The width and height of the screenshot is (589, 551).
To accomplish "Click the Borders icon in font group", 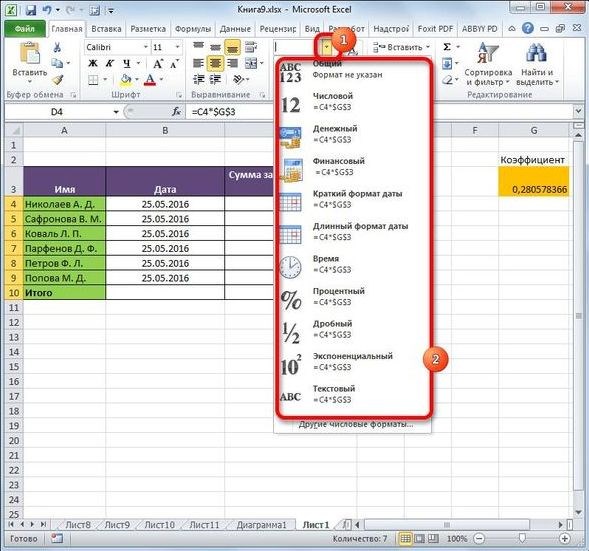I will pos(93,79).
